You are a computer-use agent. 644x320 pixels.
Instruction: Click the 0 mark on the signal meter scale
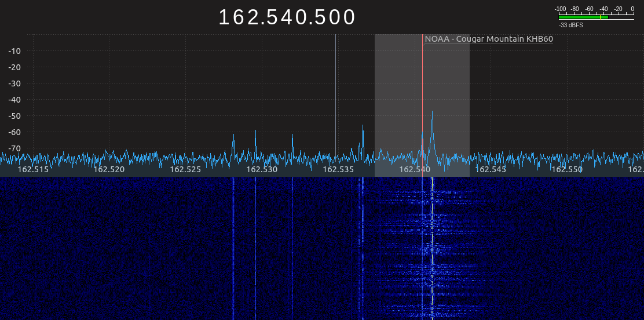click(x=632, y=9)
